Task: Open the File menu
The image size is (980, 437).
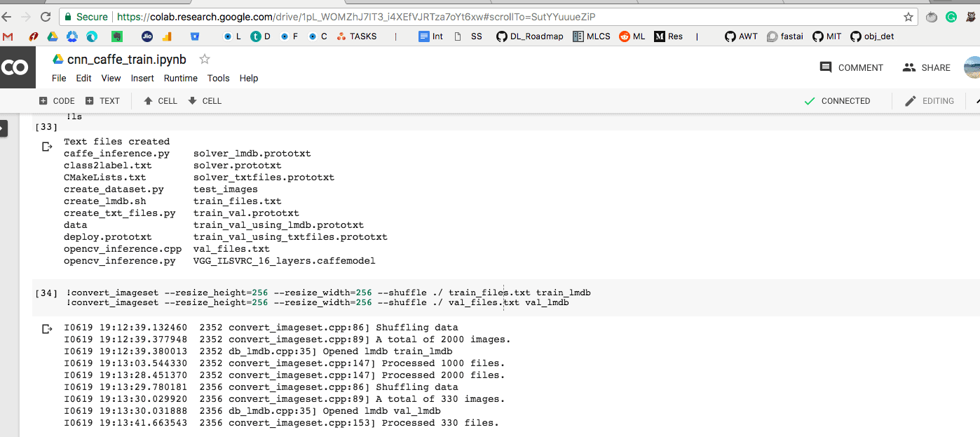Action: tap(59, 79)
